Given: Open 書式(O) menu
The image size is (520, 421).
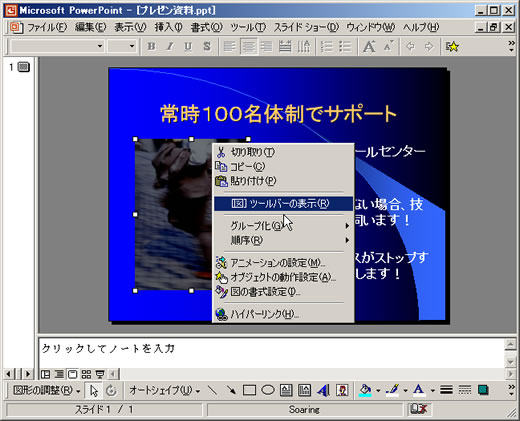Looking at the screenshot, I should [206, 27].
